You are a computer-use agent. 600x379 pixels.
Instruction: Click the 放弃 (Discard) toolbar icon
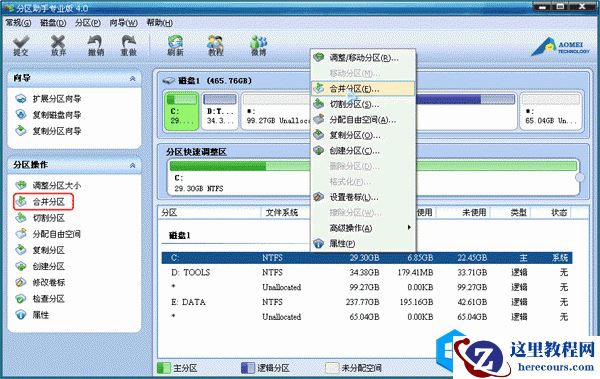(x=58, y=46)
